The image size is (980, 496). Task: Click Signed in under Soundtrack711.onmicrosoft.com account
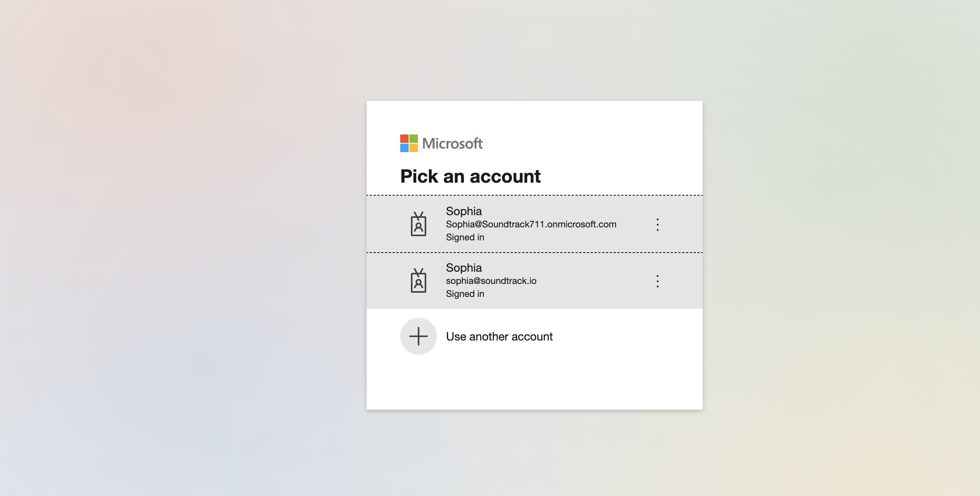tap(465, 237)
